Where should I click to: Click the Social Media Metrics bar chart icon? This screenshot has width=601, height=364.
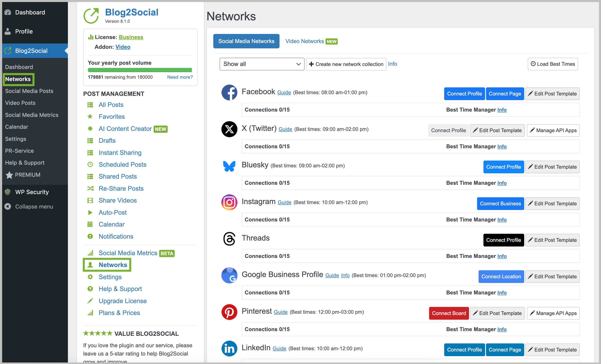(x=90, y=253)
